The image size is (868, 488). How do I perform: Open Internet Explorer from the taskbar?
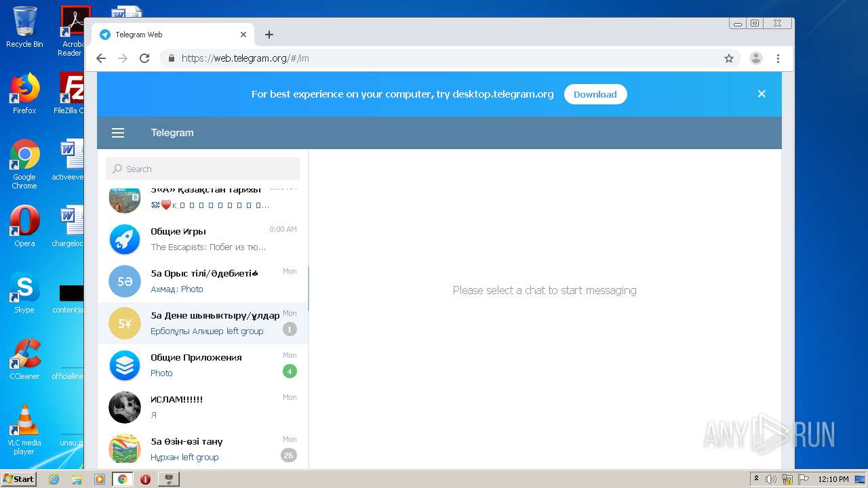(54, 479)
